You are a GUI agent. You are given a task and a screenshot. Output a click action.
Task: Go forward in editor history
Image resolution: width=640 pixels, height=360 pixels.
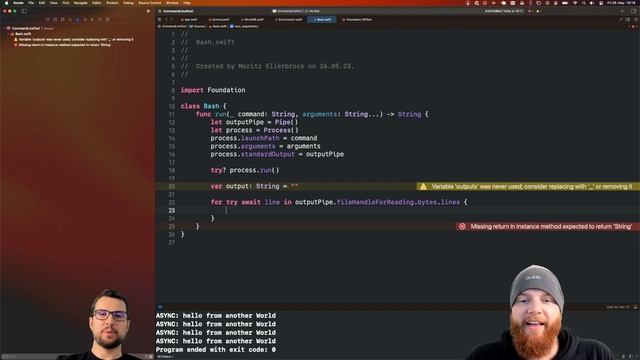click(171, 20)
